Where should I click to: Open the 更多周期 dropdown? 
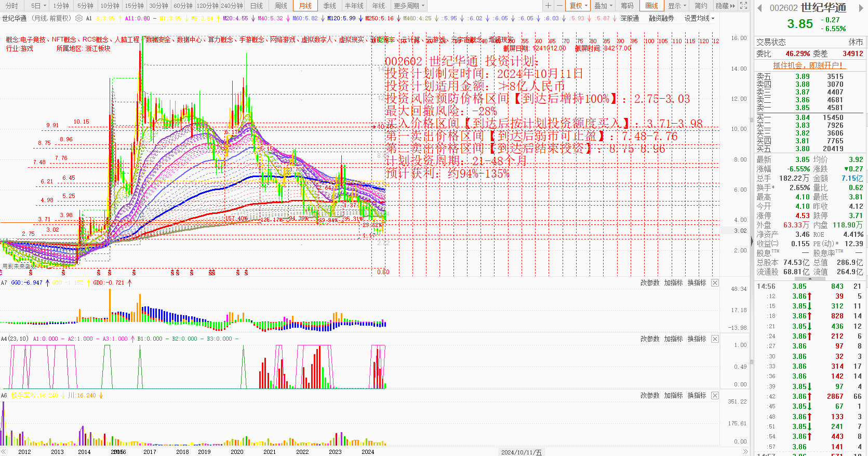pos(409,6)
